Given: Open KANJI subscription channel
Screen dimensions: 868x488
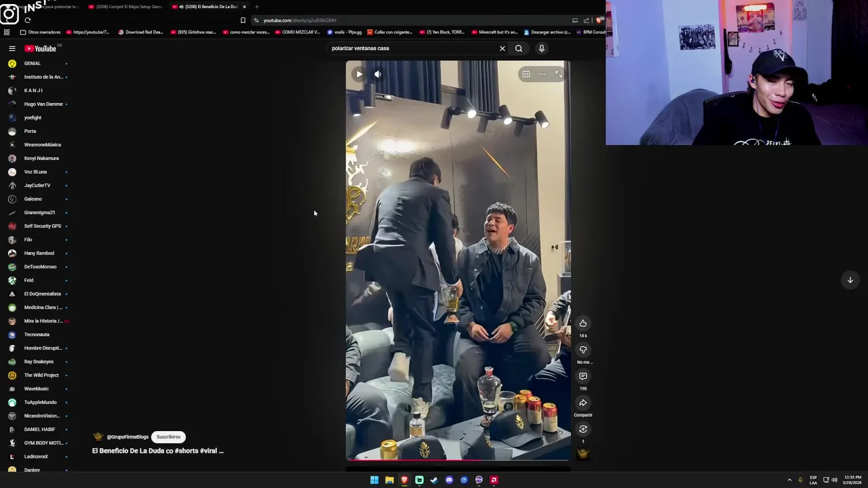Looking at the screenshot, I should 33,90.
